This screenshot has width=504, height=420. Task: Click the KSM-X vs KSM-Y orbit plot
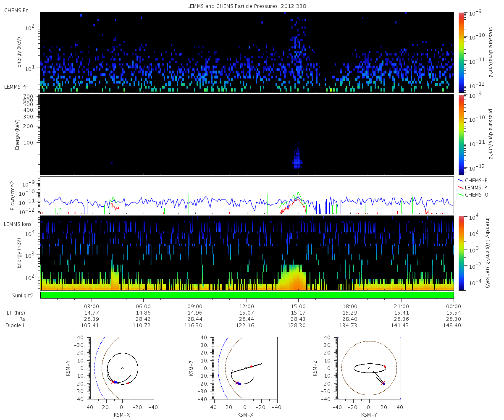pos(122,368)
